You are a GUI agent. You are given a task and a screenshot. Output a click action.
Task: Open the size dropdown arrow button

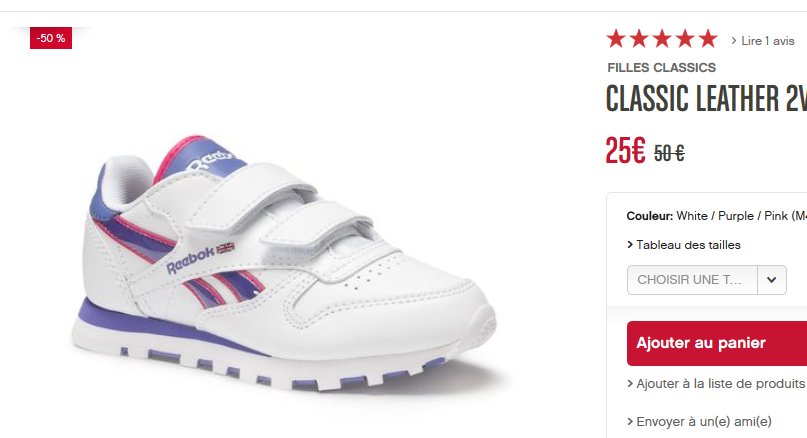pos(771,280)
